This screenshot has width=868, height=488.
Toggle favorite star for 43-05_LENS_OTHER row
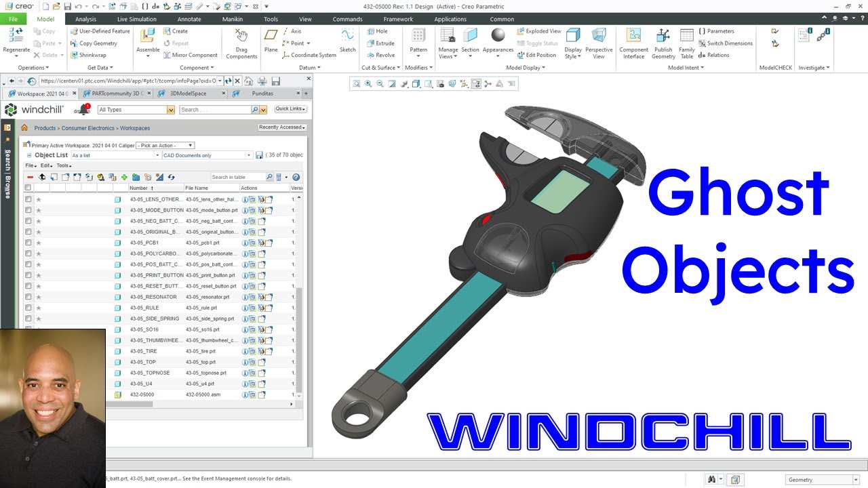(x=38, y=199)
